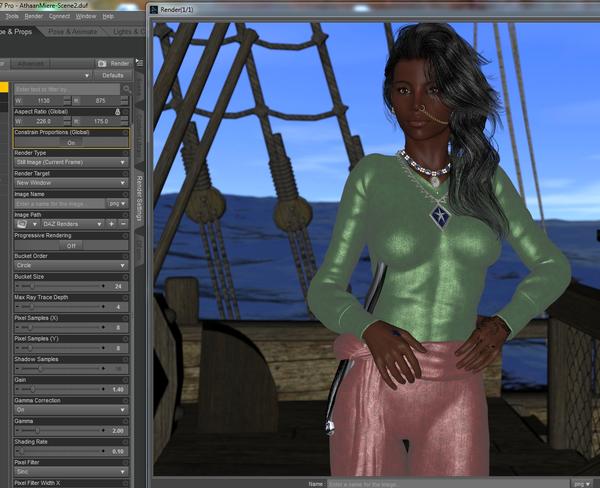Click the pixel width value 1136 field

pyautogui.click(x=44, y=101)
